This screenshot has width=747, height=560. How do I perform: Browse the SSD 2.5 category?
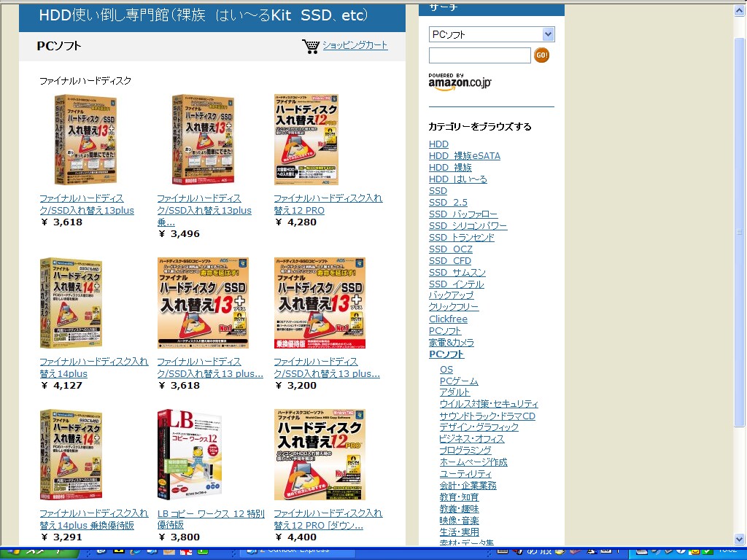click(448, 203)
